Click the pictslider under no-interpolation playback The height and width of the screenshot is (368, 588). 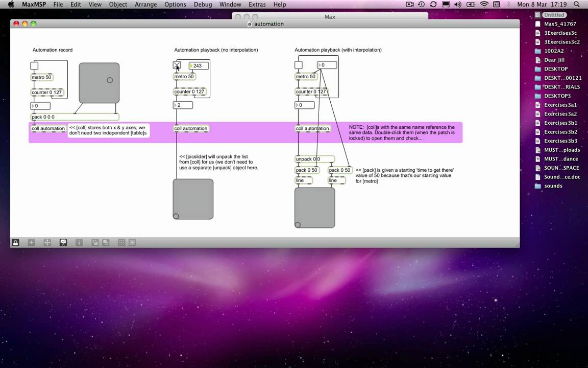[x=193, y=199]
